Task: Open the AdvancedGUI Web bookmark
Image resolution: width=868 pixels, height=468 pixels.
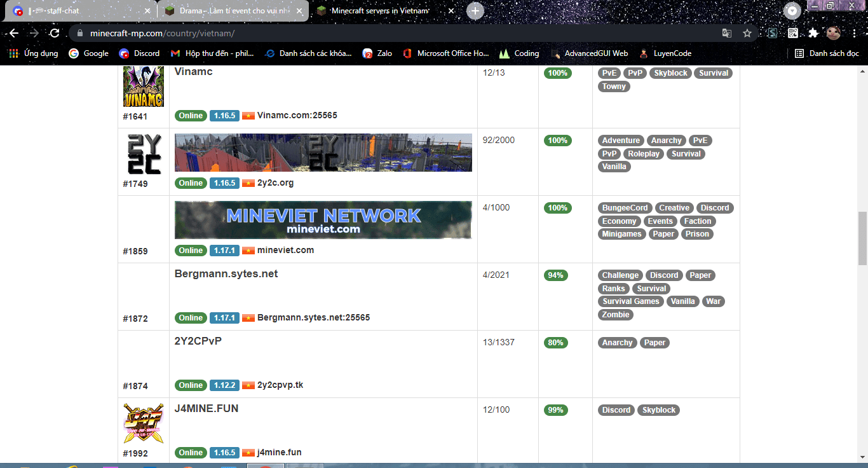Action: click(590, 53)
